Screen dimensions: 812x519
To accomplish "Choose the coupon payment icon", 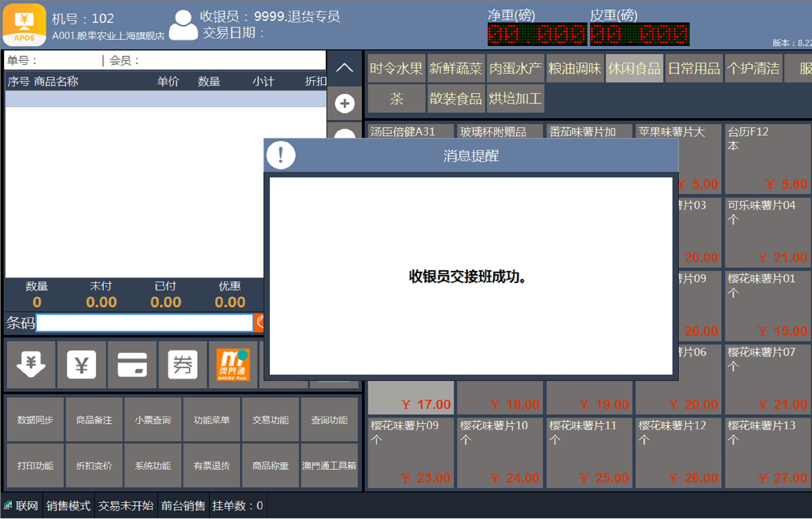I will tap(183, 364).
